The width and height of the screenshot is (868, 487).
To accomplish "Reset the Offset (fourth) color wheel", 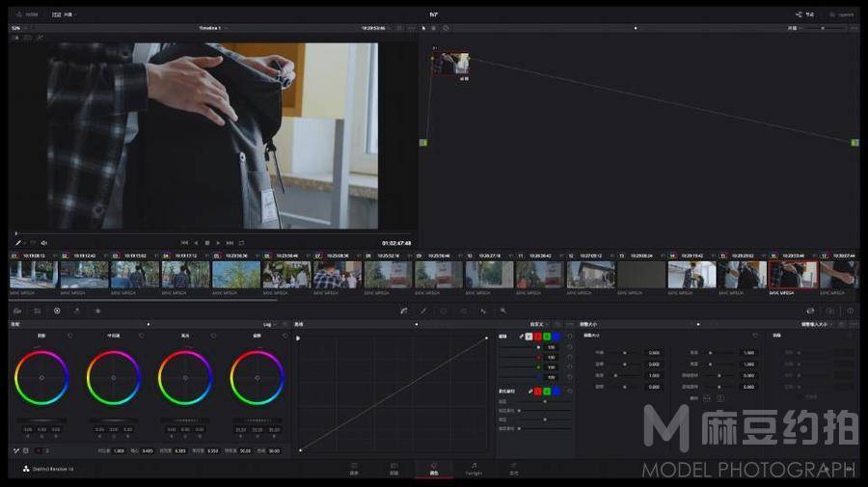I will 285,336.
